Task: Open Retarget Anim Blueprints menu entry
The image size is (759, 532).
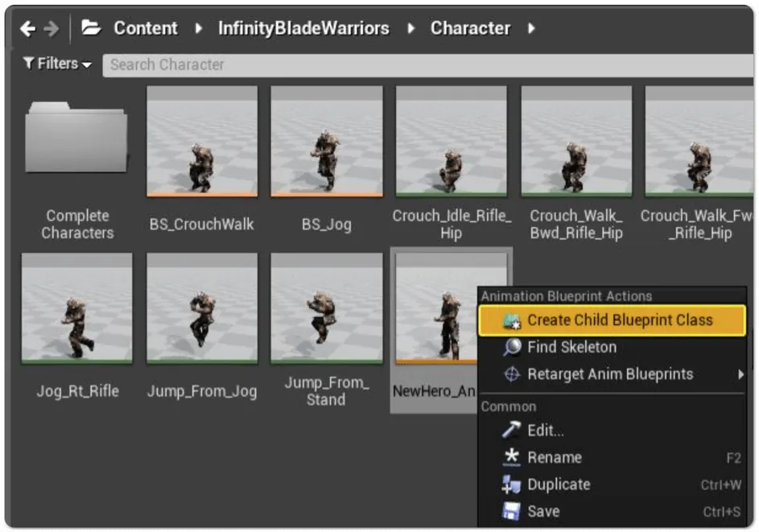Action: click(613, 374)
